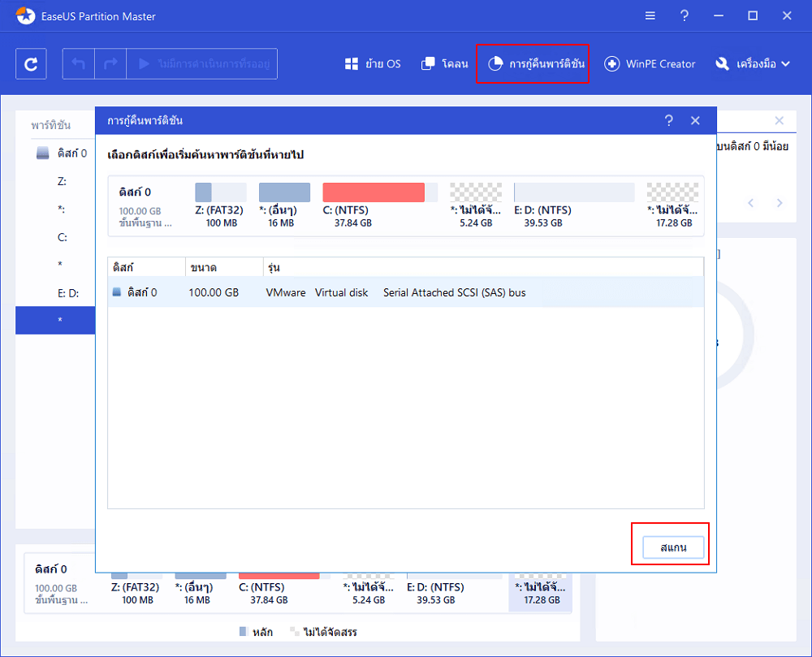Select E: D: (NTFS) 39.53 GB in the dialog
Viewport: 812px width, 657px height.
coord(574,205)
